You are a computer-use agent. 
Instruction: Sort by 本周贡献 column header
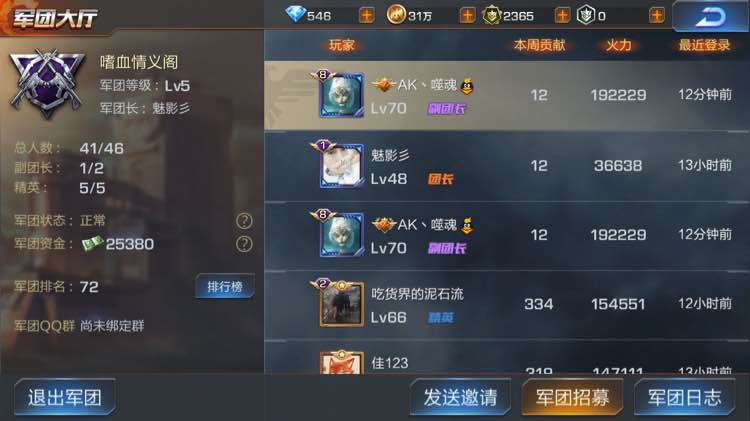click(539, 45)
